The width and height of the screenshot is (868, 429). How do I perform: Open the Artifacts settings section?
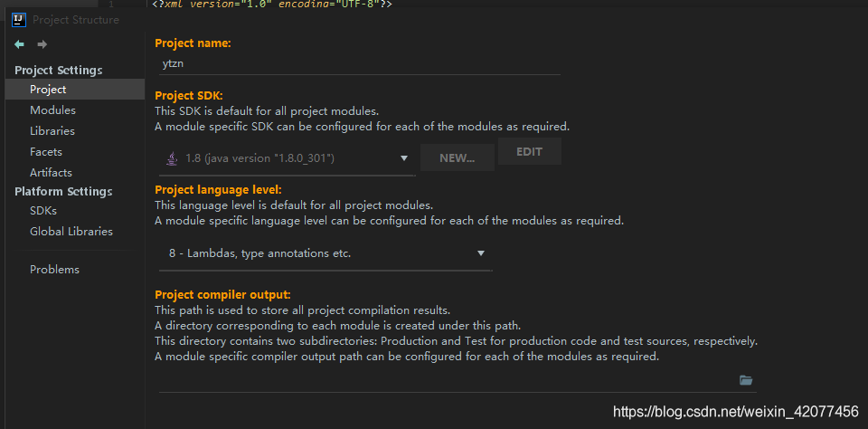[51, 173]
